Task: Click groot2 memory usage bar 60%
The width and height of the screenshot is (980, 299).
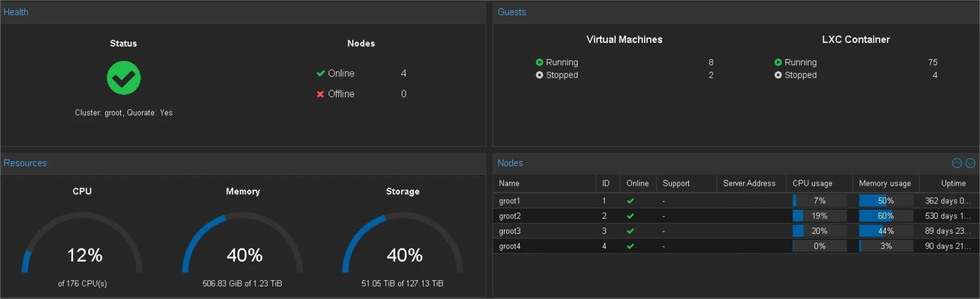Action: tap(886, 216)
